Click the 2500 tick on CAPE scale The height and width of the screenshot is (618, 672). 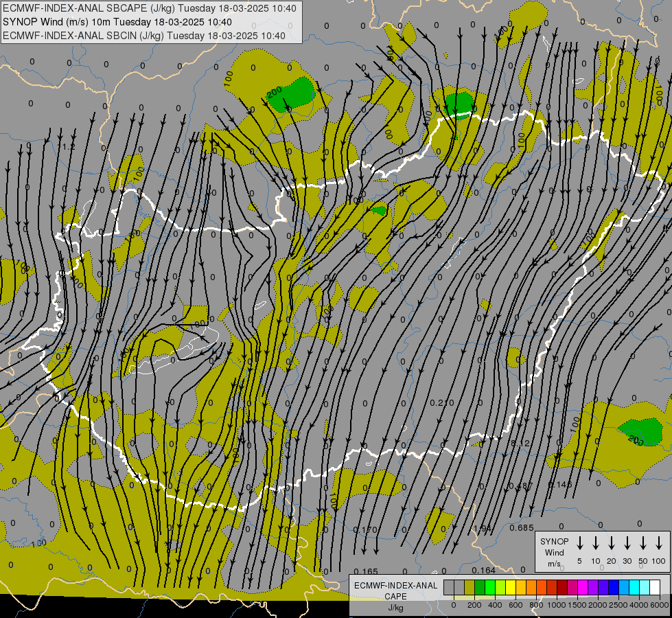click(x=618, y=605)
